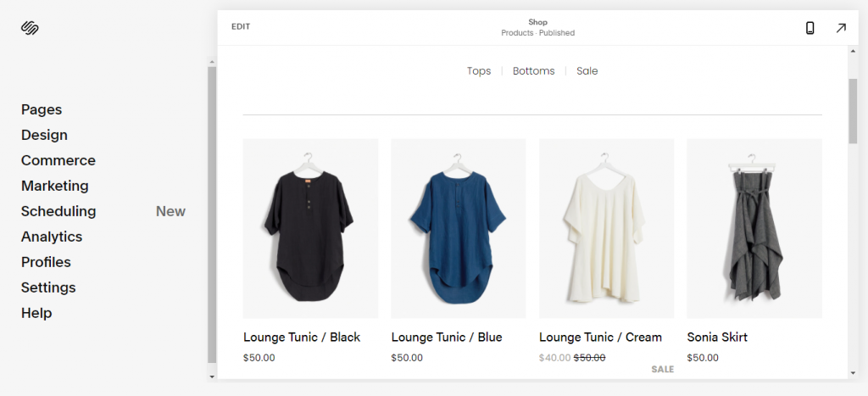Click preview scrollbar up arrow
Viewport: 868px width, 396px height.
[x=853, y=51]
